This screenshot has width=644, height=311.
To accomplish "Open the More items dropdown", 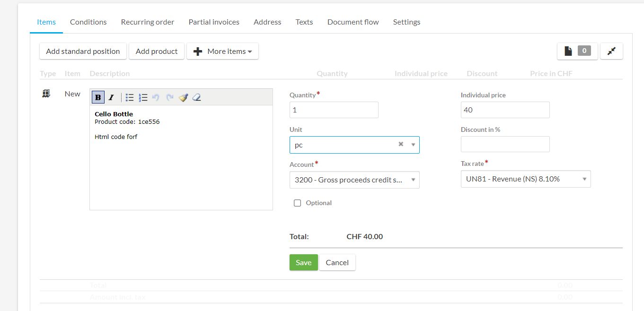I will coord(222,51).
